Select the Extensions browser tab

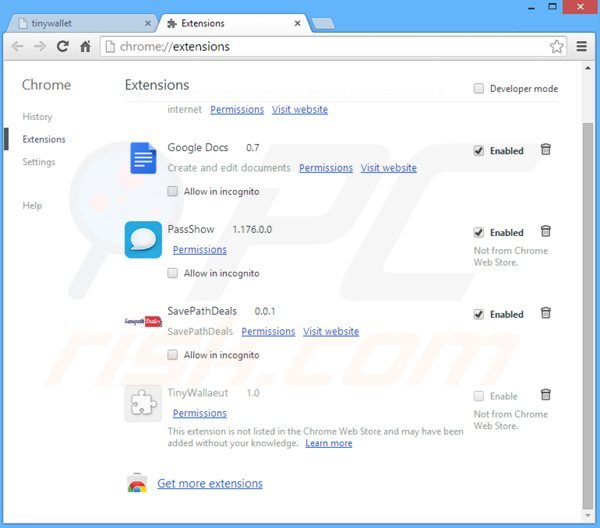pyautogui.click(x=233, y=24)
